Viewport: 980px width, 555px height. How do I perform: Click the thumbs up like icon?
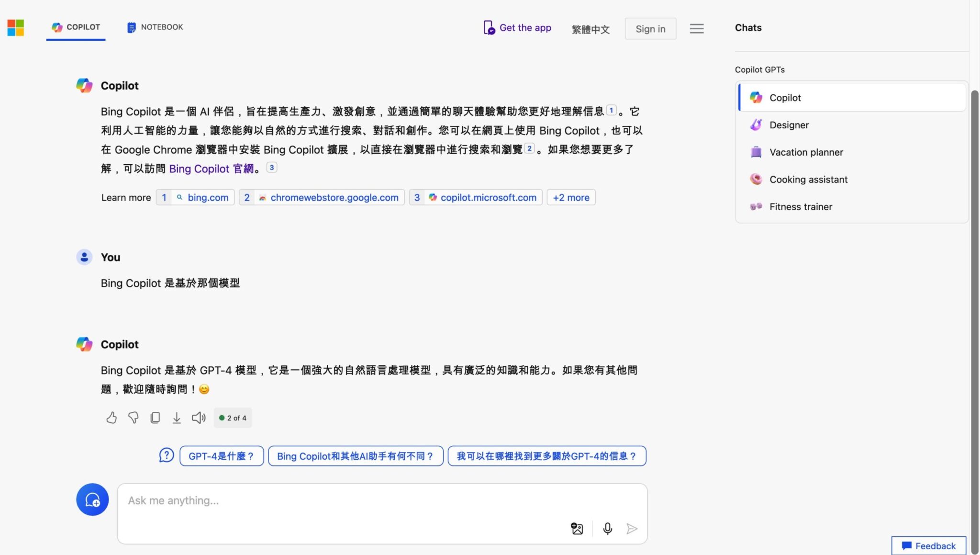point(111,418)
